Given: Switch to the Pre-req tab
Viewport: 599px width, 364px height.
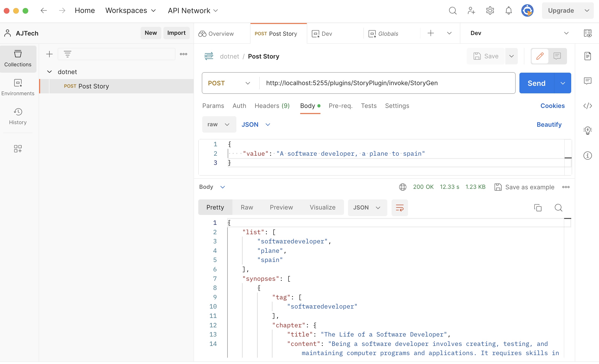Looking at the screenshot, I should tap(341, 106).
